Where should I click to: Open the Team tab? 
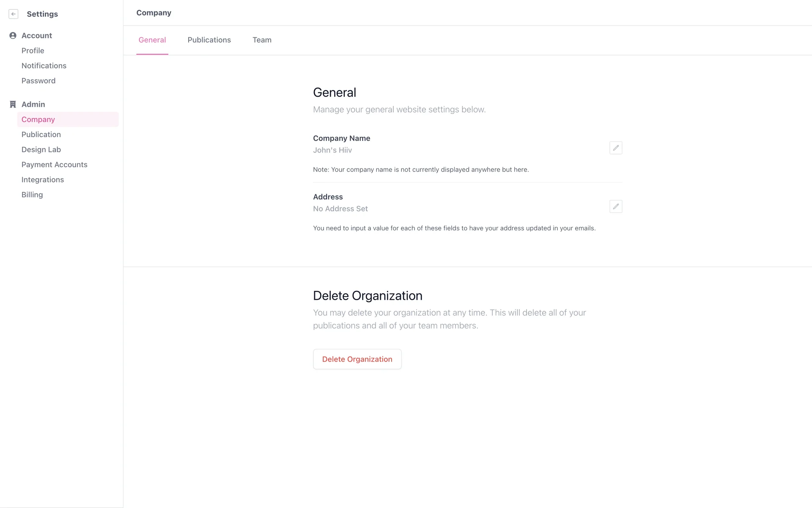262,40
